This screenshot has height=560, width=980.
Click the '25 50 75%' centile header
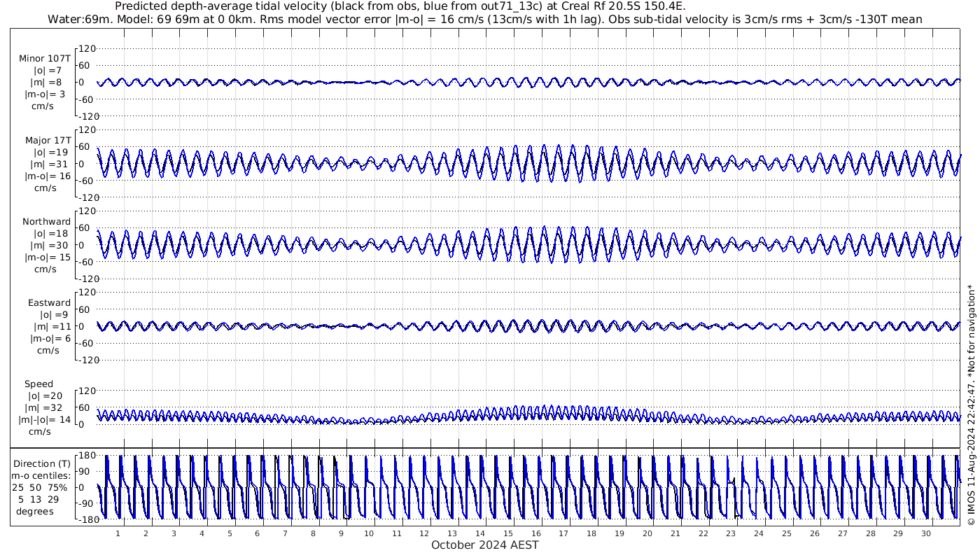[x=39, y=488]
